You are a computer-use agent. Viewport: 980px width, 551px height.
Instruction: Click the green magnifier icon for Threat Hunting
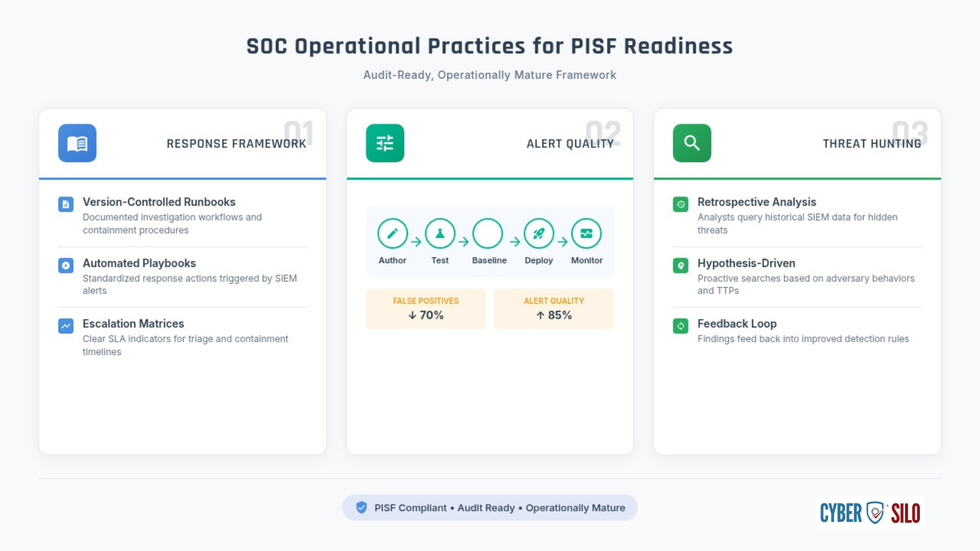(x=692, y=143)
